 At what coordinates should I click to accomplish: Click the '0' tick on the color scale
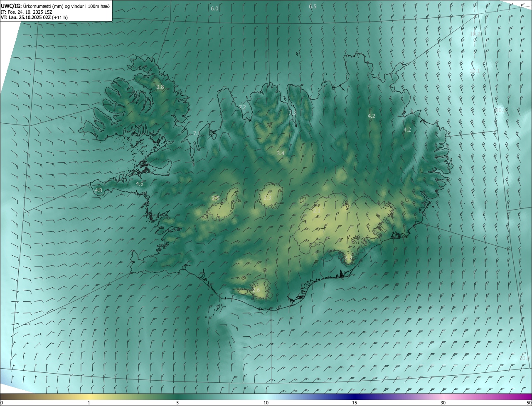[1, 403]
